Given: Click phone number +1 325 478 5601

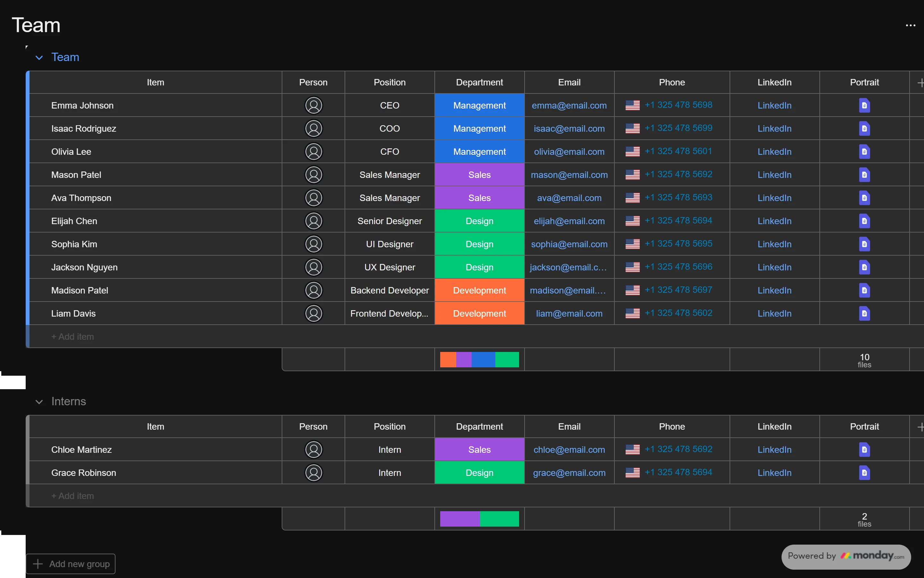Looking at the screenshot, I should pos(678,151).
